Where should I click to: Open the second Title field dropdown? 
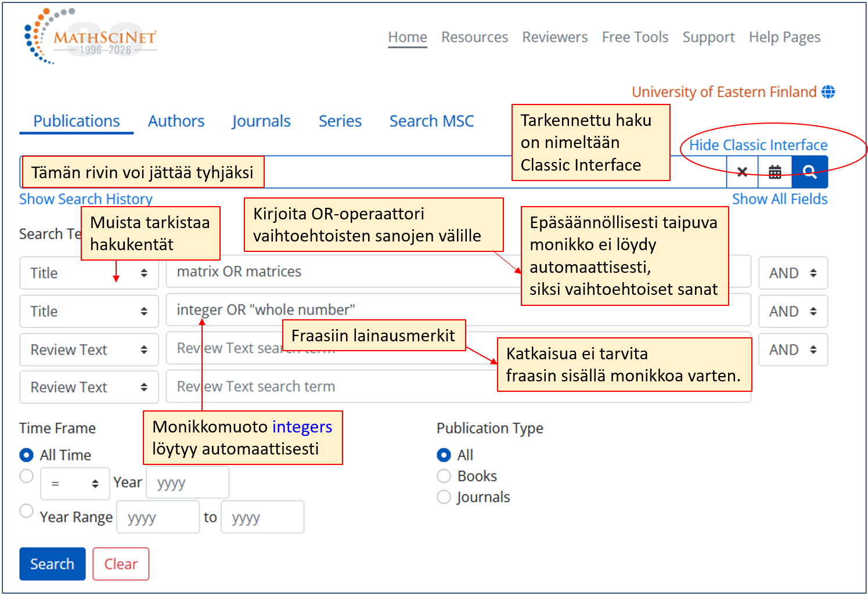point(89,311)
